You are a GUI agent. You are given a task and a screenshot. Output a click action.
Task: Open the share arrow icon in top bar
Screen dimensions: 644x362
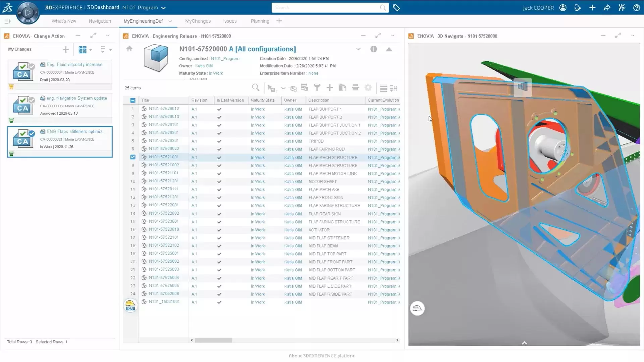[x=607, y=8]
